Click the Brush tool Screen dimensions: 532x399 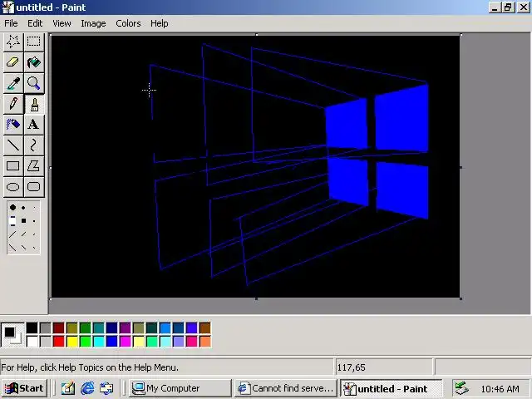tap(33, 104)
